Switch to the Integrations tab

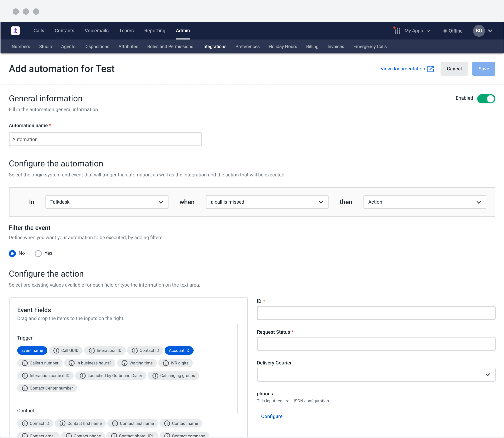(x=214, y=46)
